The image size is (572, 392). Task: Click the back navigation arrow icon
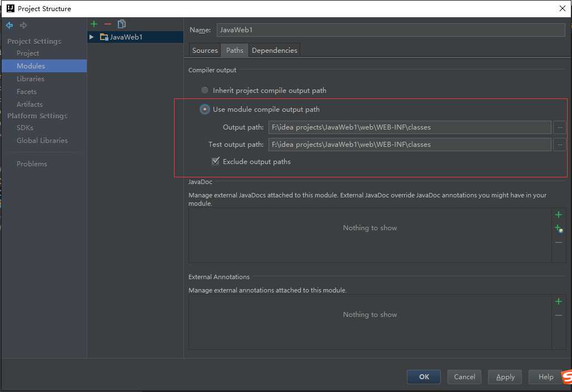point(9,25)
